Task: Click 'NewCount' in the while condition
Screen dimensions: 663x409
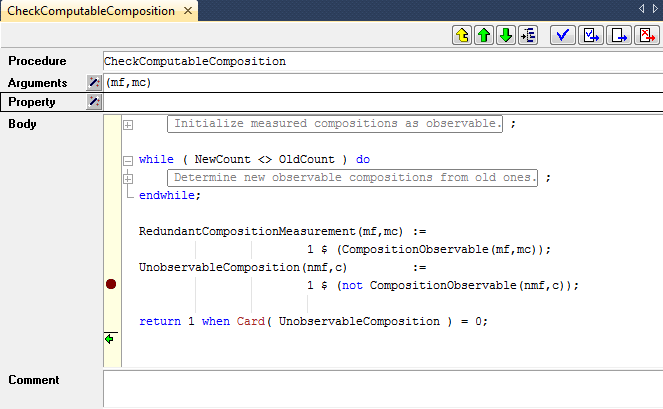Action: (222, 159)
